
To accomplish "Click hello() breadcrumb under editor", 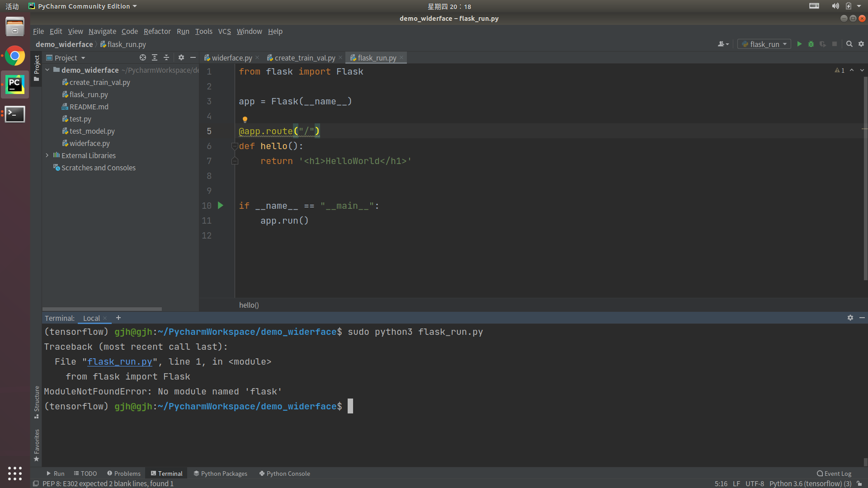I will click(x=249, y=305).
